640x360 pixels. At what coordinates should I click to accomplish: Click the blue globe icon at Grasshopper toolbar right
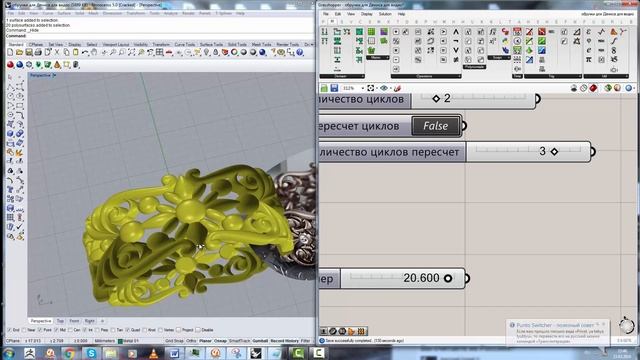tap(628, 88)
